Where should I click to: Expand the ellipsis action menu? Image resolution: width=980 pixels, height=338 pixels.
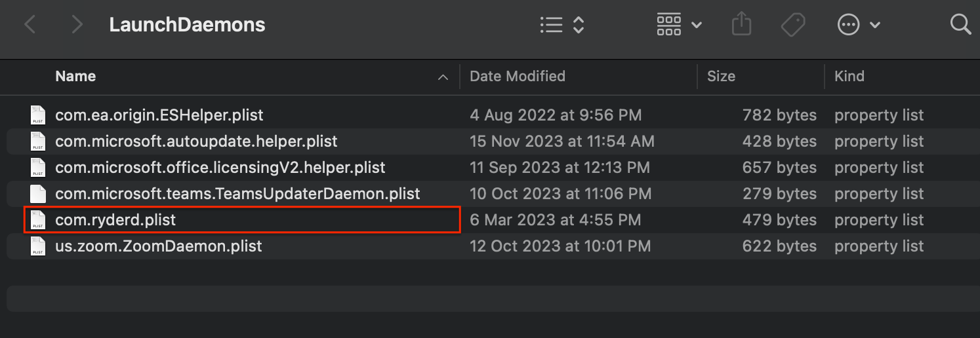coord(858,25)
